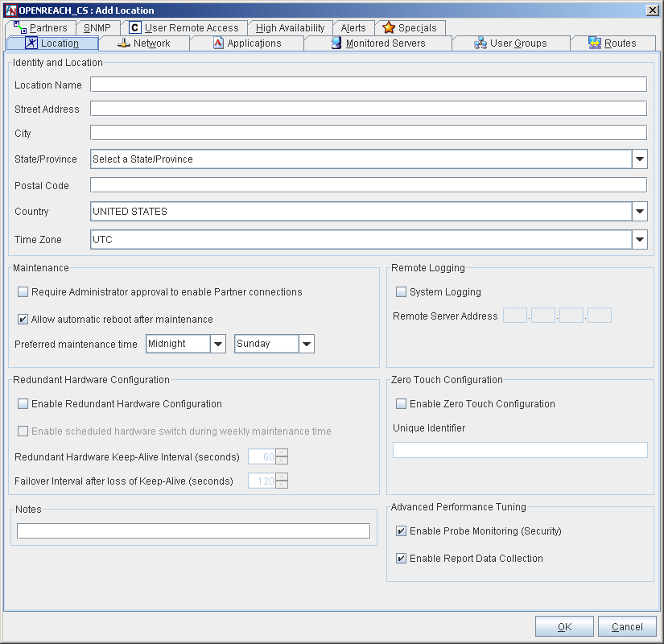Open the State/Province dropdown
This screenshot has width=664, height=644.
[x=640, y=159]
